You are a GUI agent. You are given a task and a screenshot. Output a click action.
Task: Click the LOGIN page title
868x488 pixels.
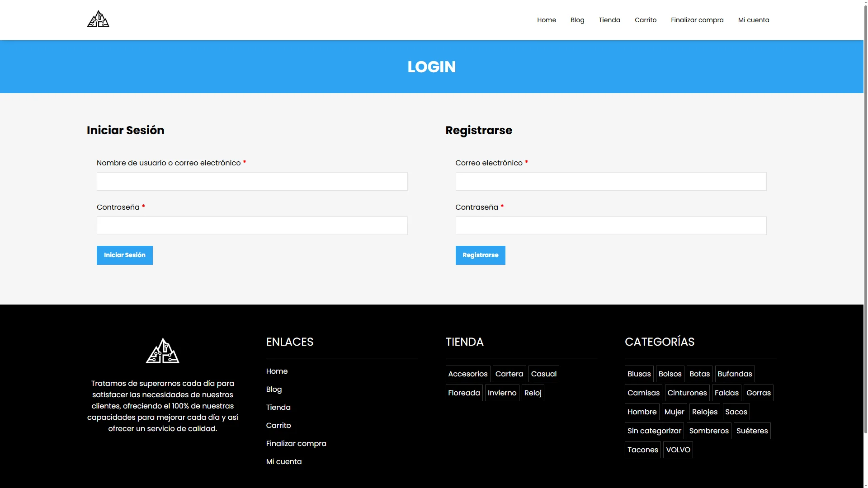[432, 67]
